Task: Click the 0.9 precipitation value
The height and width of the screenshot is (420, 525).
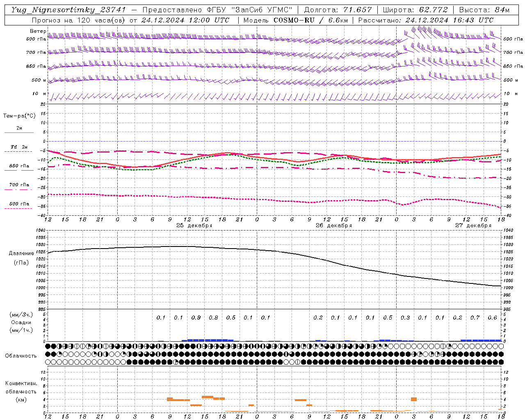Action: 196,317
